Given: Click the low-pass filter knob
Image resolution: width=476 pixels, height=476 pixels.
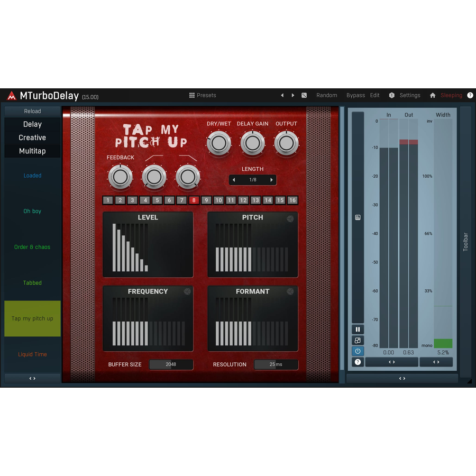Looking at the screenshot, I should point(188,177).
